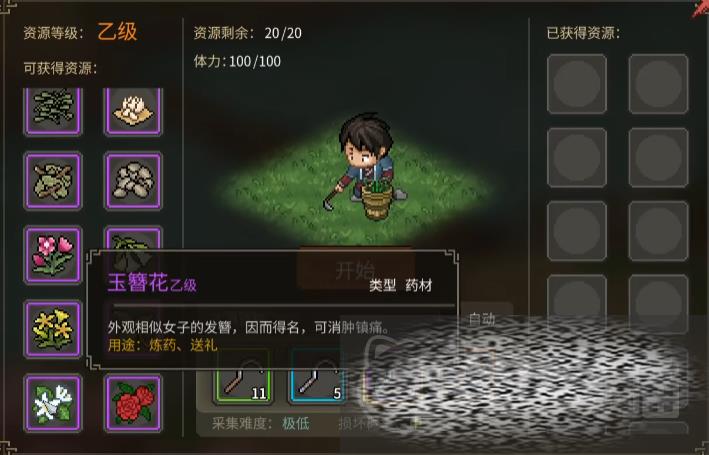Select the dark green grass herb resource

pyautogui.click(x=53, y=111)
